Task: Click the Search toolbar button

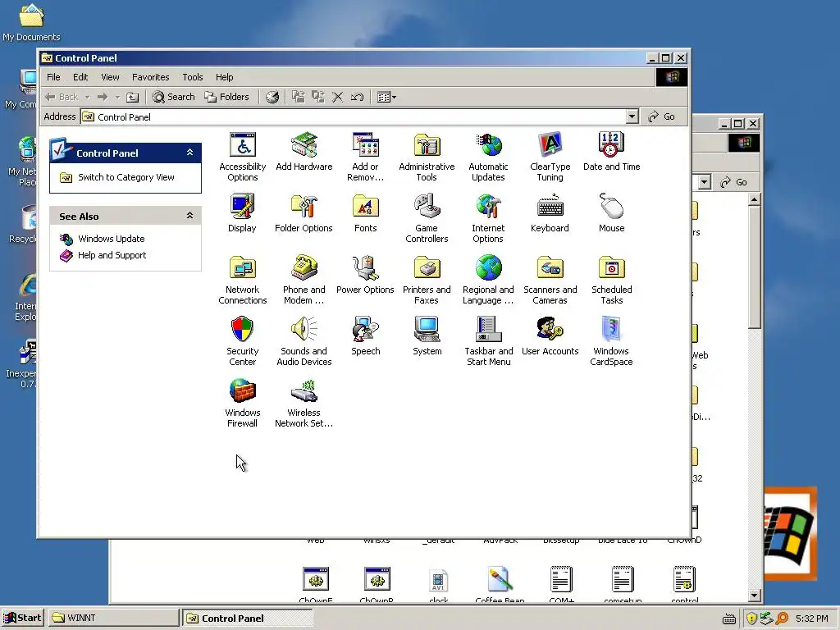Action: tap(174, 97)
